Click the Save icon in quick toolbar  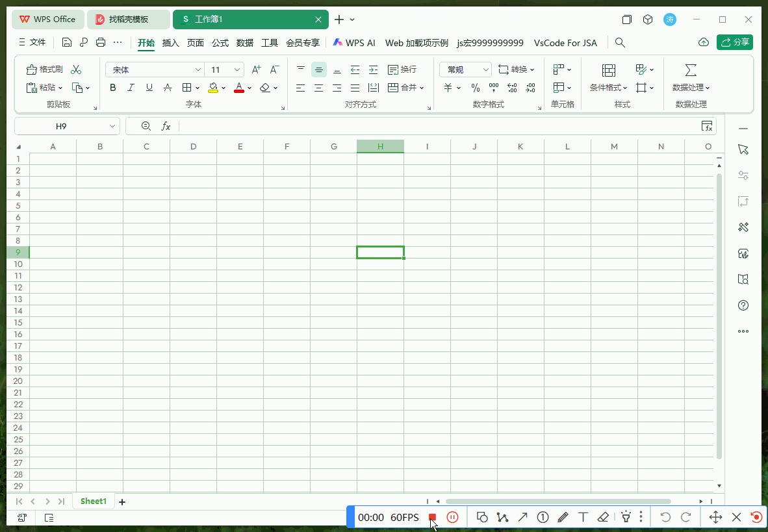point(67,43)
